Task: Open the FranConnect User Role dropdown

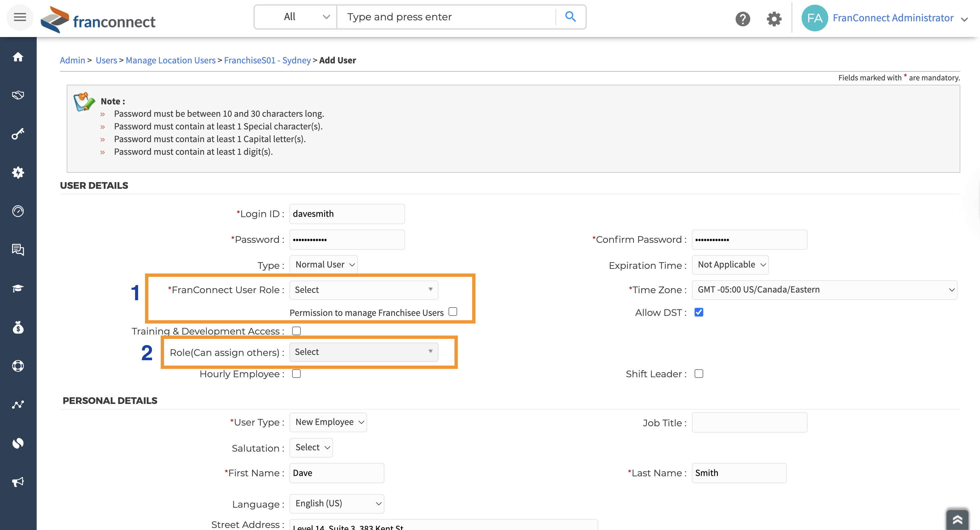Action: pyautogui.click(x=363, y=290)
